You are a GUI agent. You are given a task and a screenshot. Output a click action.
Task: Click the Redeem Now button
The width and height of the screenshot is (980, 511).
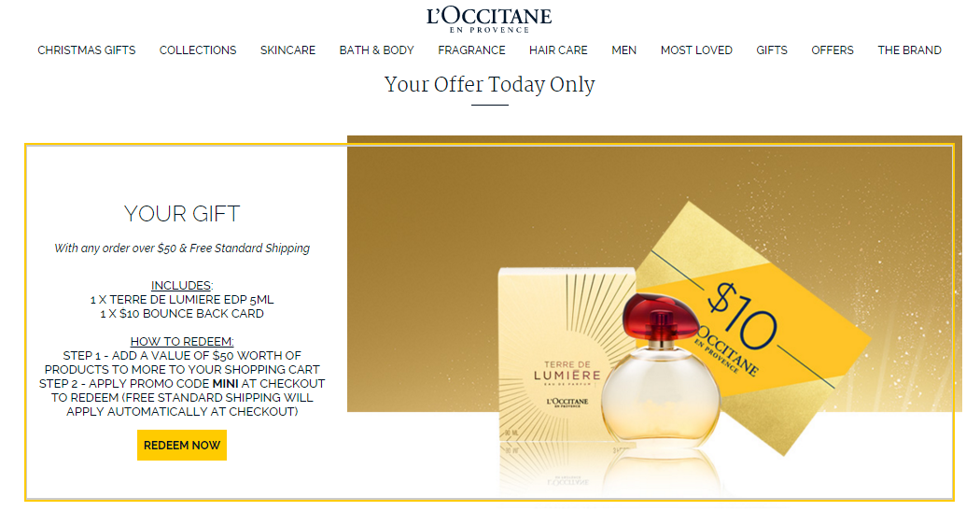182,446
